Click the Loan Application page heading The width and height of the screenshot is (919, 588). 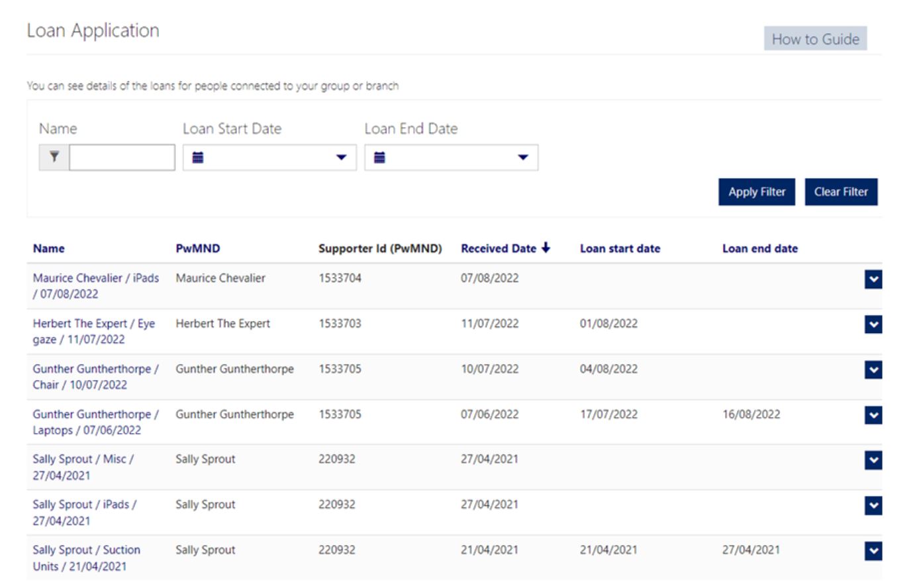(93, 31)
